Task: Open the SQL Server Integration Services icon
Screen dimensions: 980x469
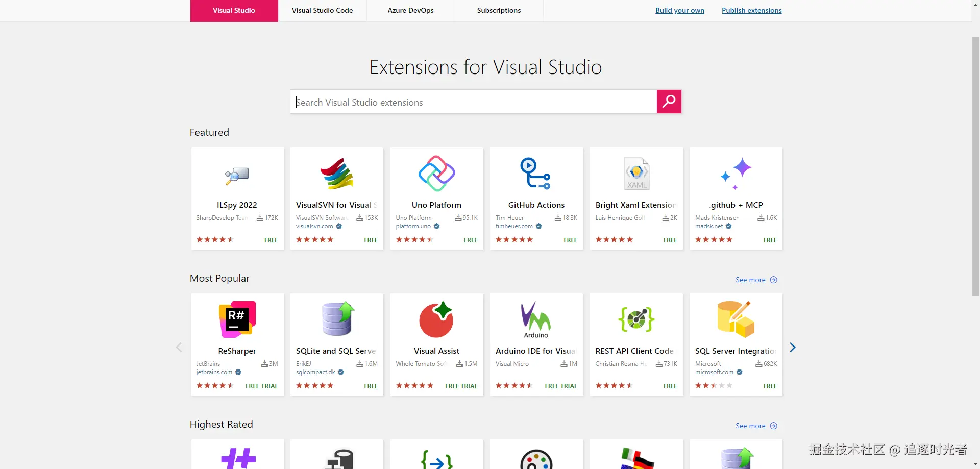Action: (x=736, y=319)
